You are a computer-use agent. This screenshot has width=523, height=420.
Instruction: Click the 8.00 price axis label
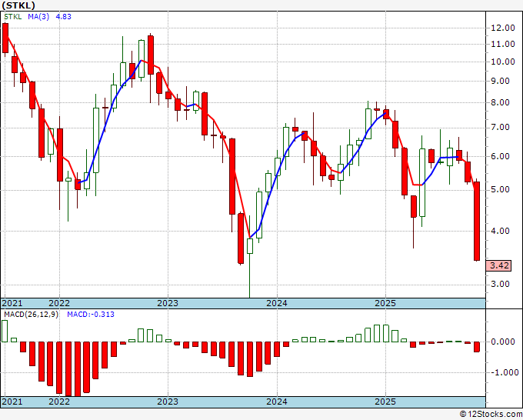click(501, 103)
